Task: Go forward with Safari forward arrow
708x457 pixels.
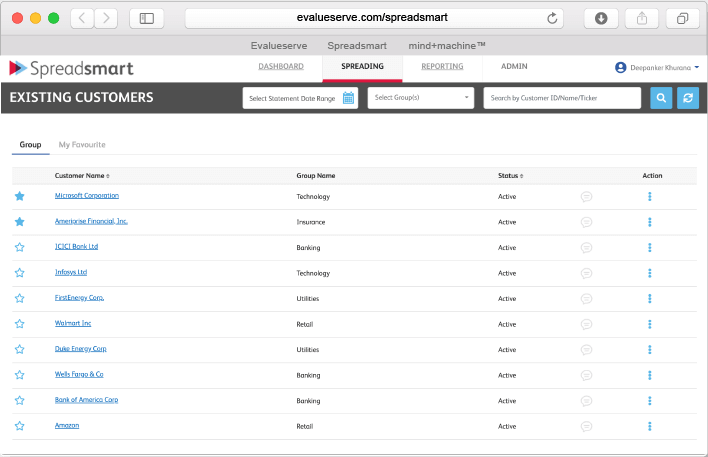Action: click(x=106, y=18)
